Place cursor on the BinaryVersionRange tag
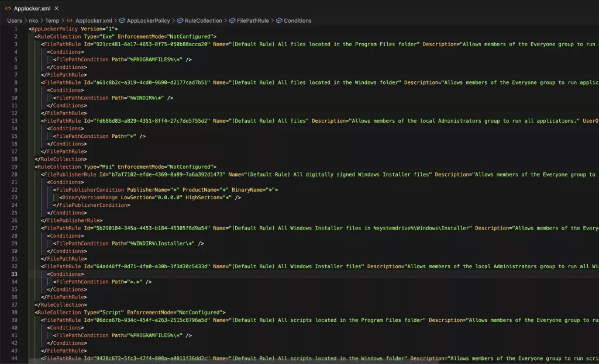 click(89, 197)
